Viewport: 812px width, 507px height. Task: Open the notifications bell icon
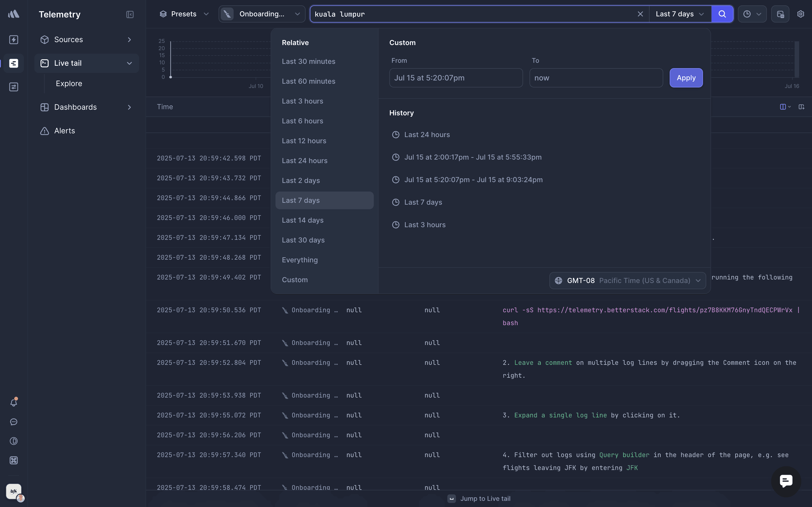14,402
